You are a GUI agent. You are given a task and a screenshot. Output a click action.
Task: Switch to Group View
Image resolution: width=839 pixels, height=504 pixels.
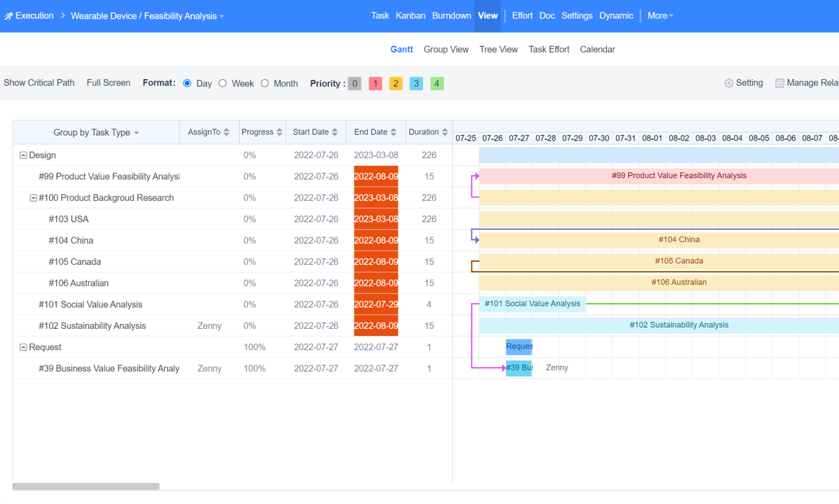(446, 50)
